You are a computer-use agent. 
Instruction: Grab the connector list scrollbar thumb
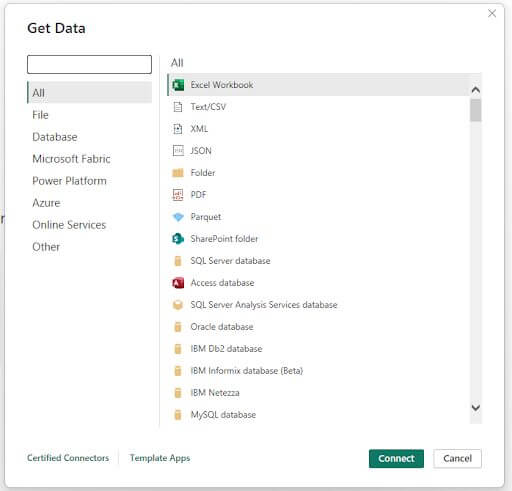coord(476,110)
